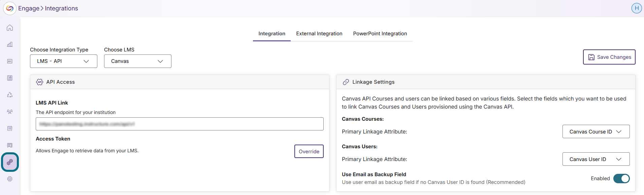
Task: Click the recycle arrows sidebar icon
Action: coord(10,95)
